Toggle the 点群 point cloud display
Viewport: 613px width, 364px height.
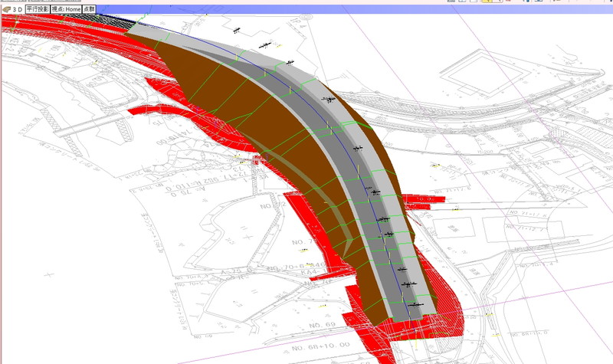point(90,10)
